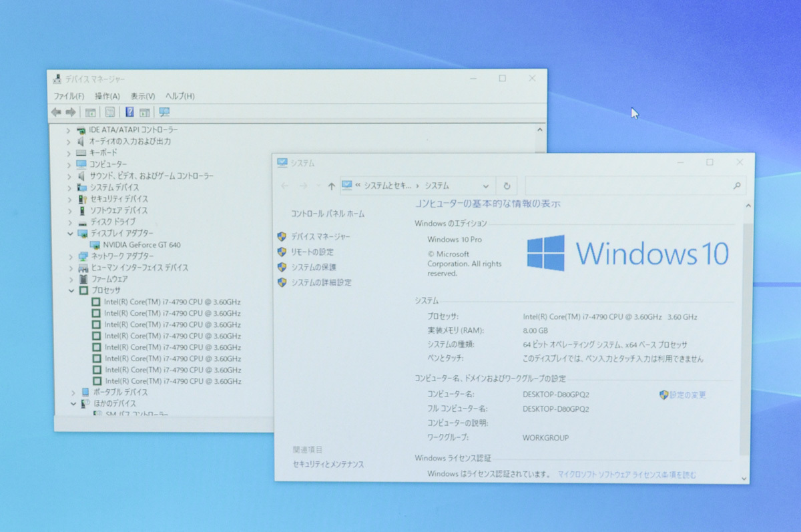Open the Properties toolbar icon in Device Manager
Image resolution: width=801 pixels, height=532 pixels.
pos(110,112)
